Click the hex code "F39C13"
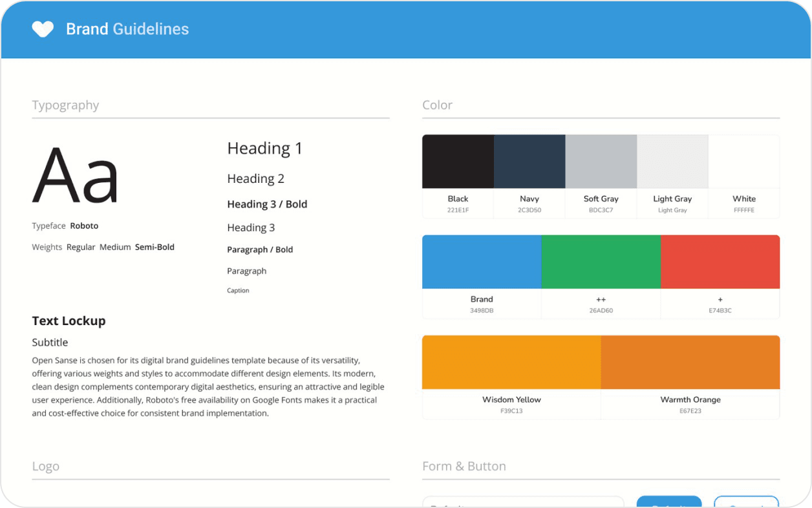The image size is (812, 508). tap(511, 411)
